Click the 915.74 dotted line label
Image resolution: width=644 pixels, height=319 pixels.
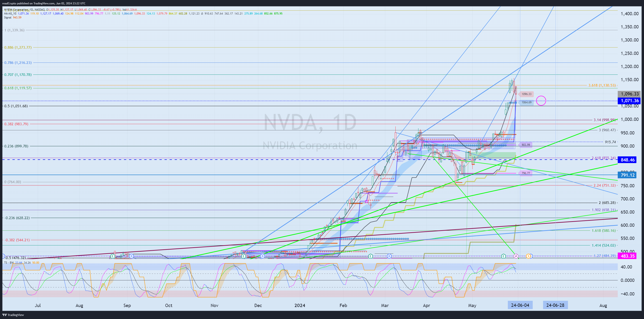click(610, 142)
